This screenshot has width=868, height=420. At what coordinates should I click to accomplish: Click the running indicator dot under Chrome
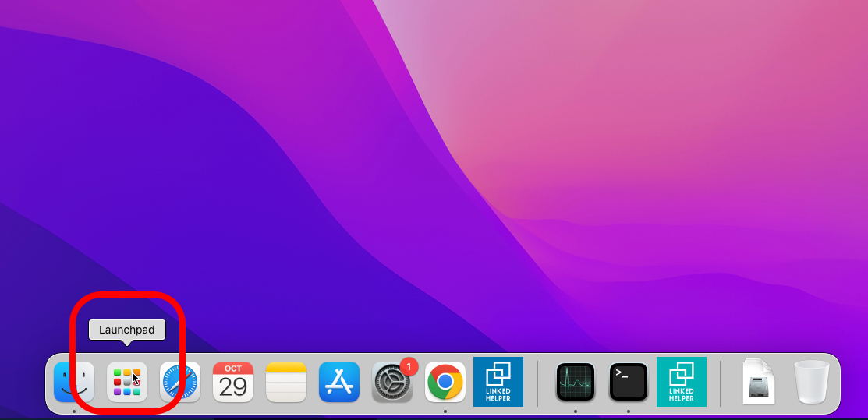[445, 411]
